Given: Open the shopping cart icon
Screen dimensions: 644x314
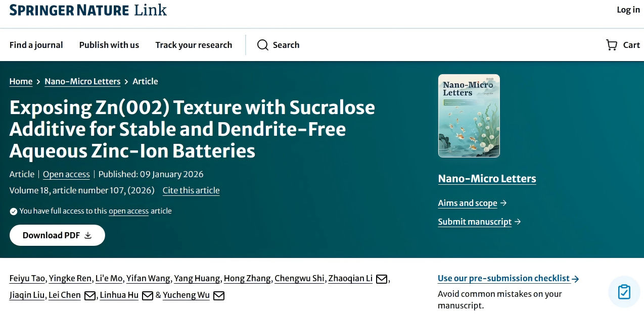Looking at the screenshot, I should [x=612, y=45].
